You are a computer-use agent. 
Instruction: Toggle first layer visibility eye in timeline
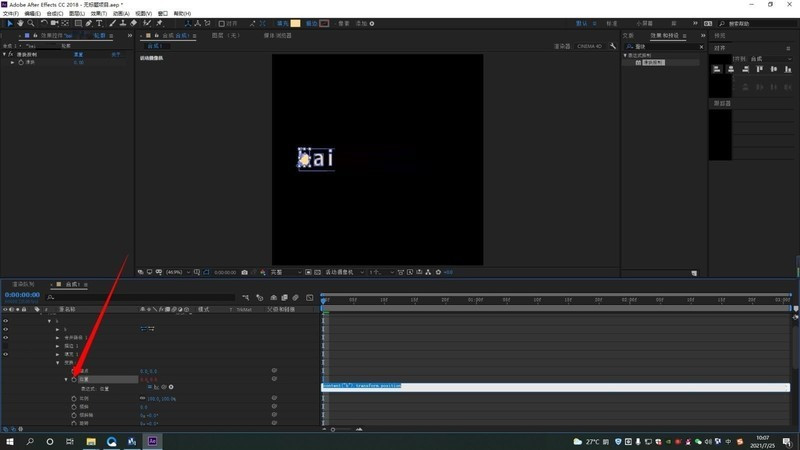pos(6,321)
